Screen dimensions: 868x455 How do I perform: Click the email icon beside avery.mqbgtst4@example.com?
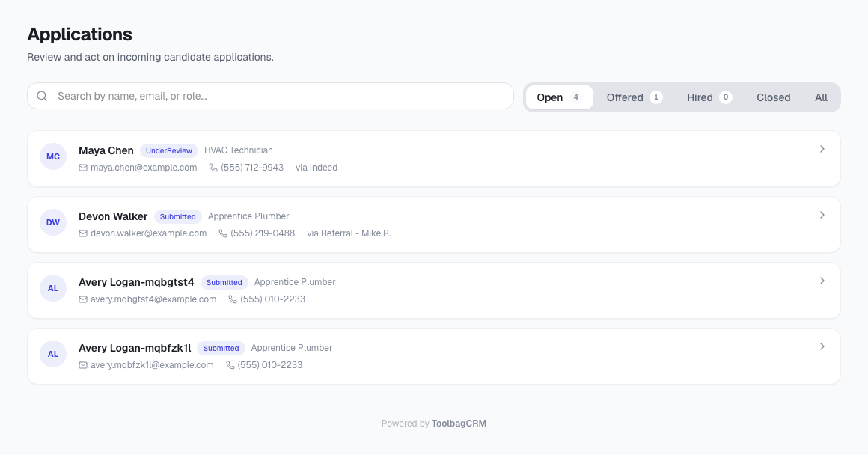point(83,299)
